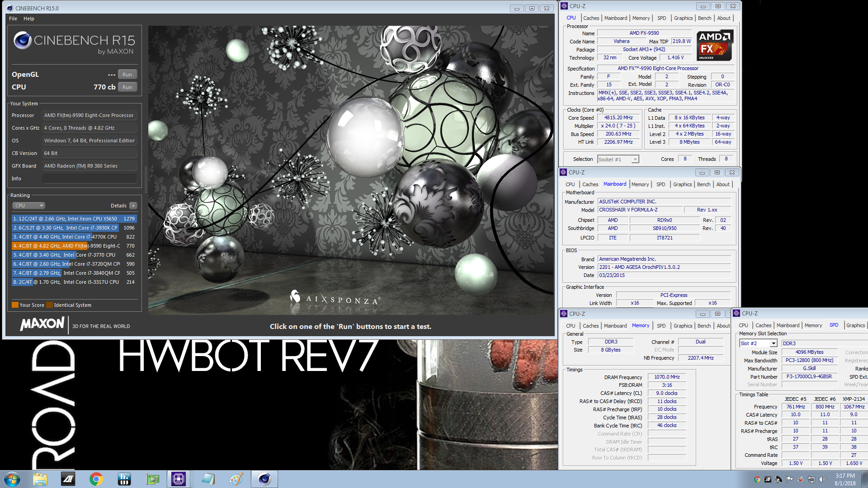Viewport: 868px width, 488px height.
Task: Click the CPU-Z title icon in mainboard window
Action: 563,172
